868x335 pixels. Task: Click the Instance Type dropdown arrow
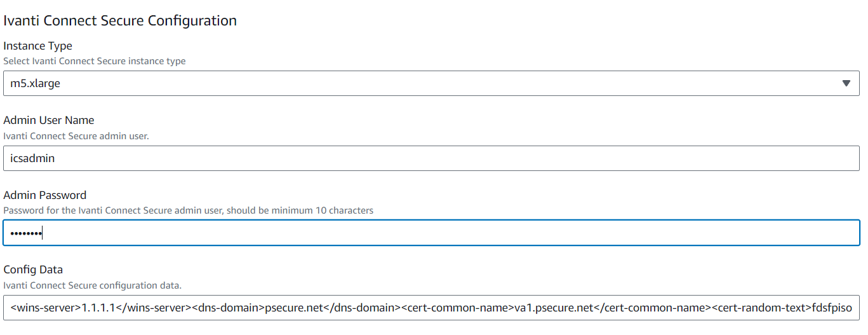click(846, 83)
